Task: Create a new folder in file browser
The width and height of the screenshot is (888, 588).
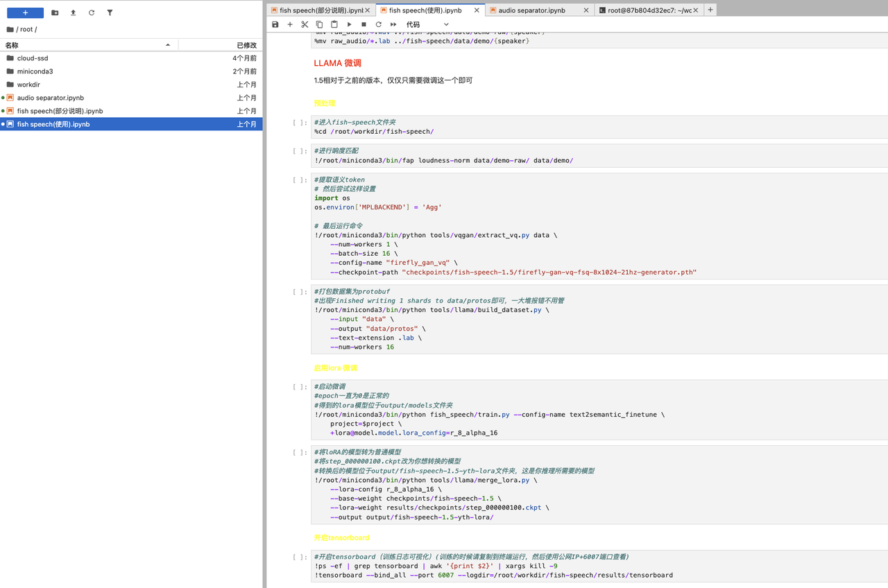Action: tap(55, 12)
